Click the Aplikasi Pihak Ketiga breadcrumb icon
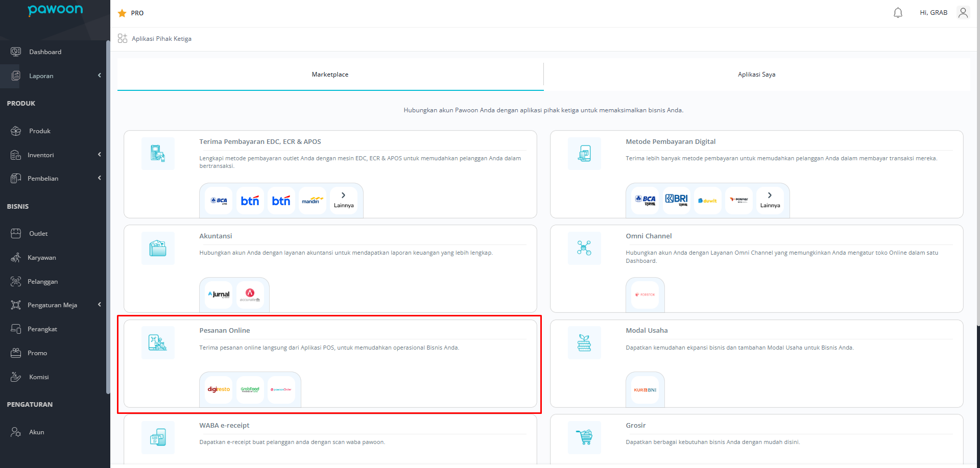 [x=123, y=39]
